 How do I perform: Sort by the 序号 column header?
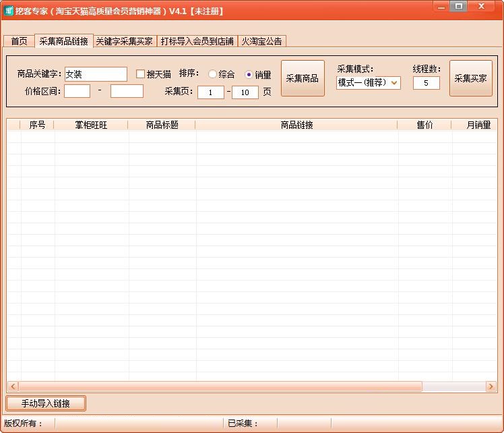pos(37,125)
